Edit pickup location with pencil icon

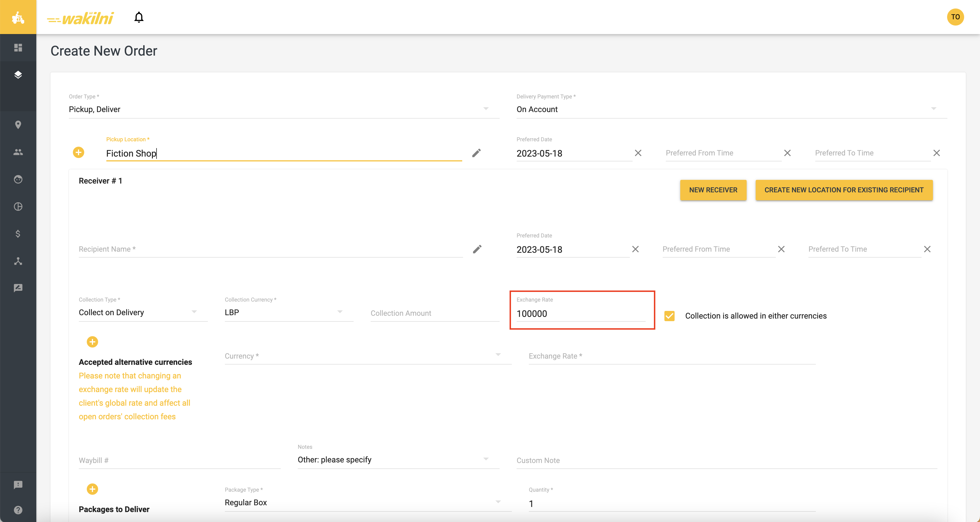tap(476, 153)
